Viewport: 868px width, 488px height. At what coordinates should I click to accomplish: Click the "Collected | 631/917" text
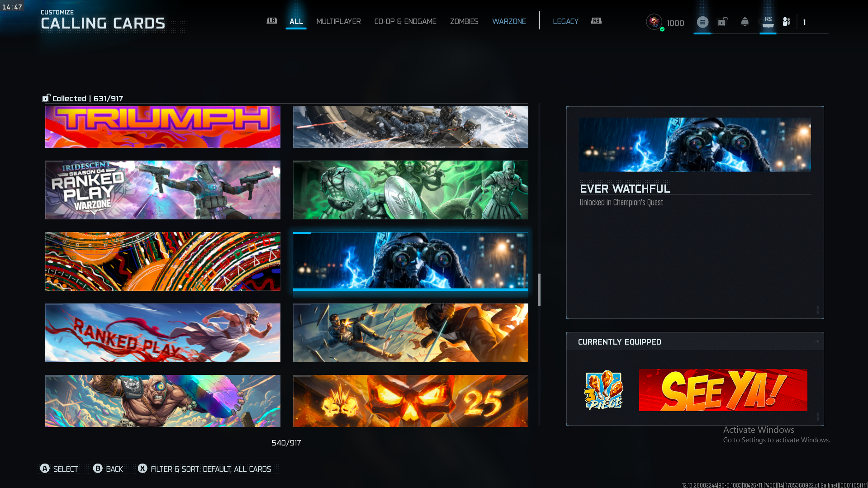pyautogui.click(x=88, y=99)
